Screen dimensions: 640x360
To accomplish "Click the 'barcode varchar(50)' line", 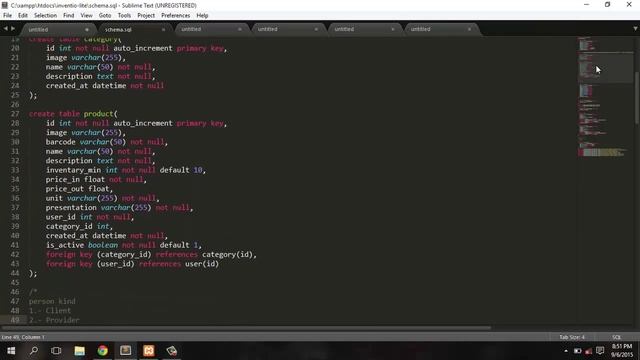I will (107, 142).
